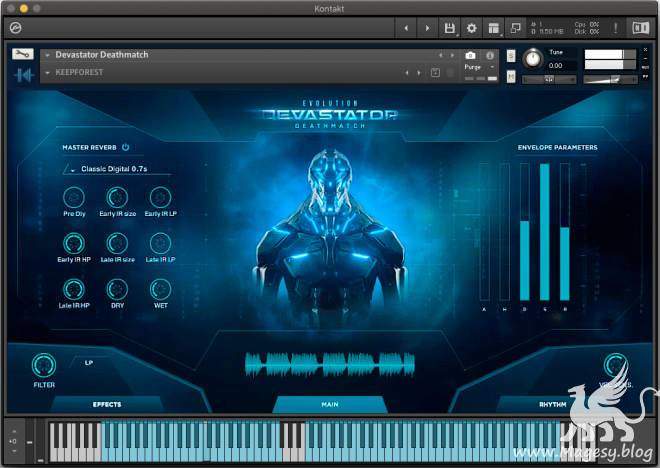The image size is (660, 468).
Task: Click the envelope Attack (A) bar
Action: coord(484,232)
